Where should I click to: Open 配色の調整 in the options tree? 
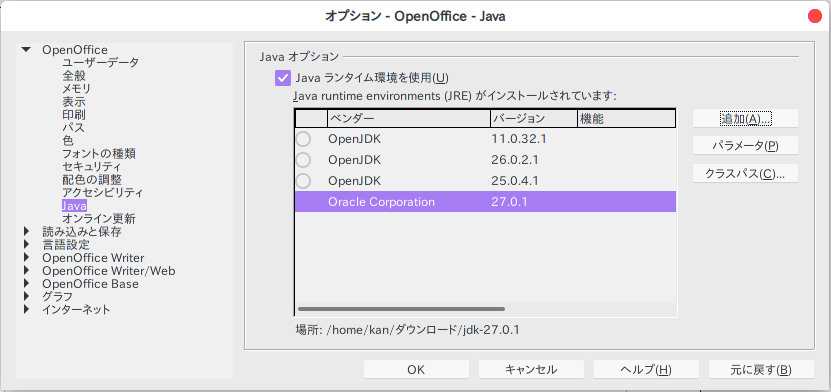click(x=92, y=180)
